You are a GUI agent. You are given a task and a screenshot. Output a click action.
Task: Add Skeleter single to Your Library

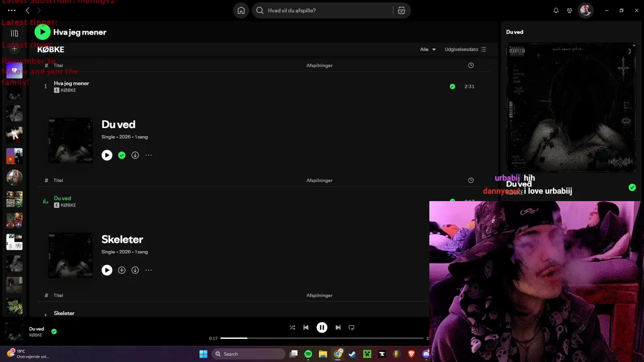point(122,270)
